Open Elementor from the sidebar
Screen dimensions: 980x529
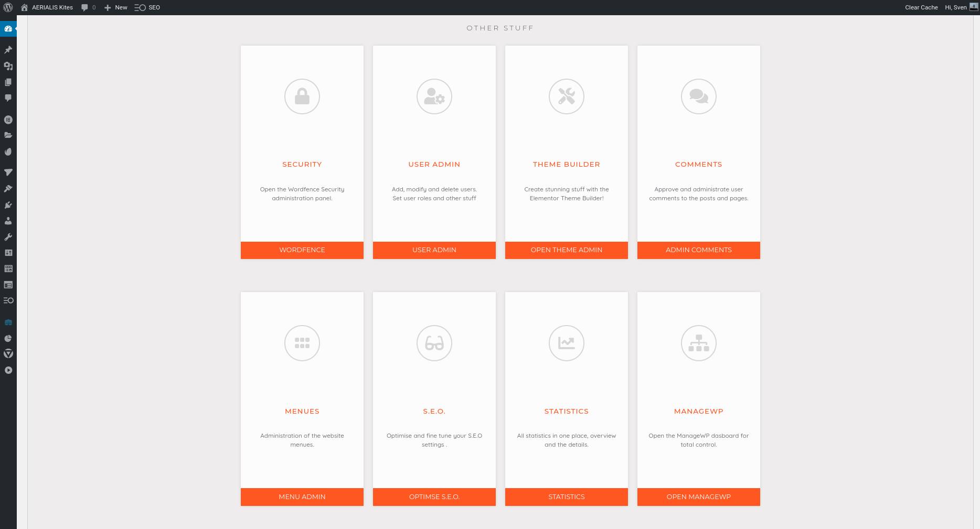click(8, 120)
